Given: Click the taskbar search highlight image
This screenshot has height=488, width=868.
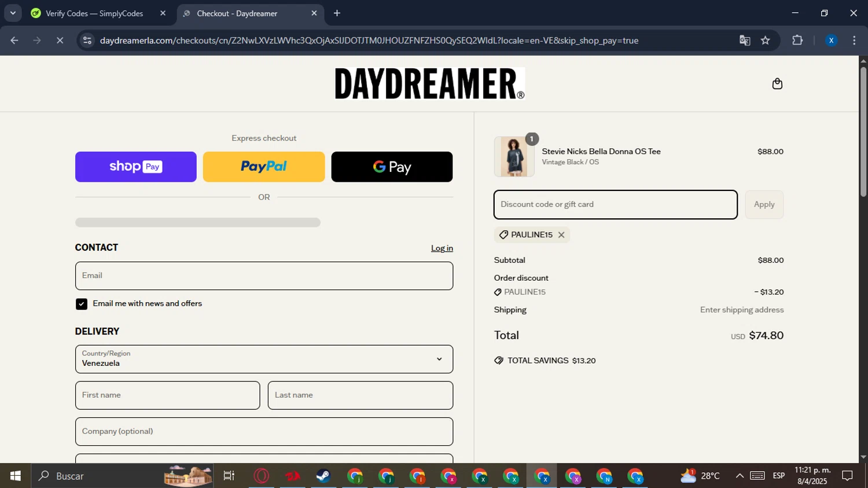Looking at the screenshot, I should (x=188, y=476).
